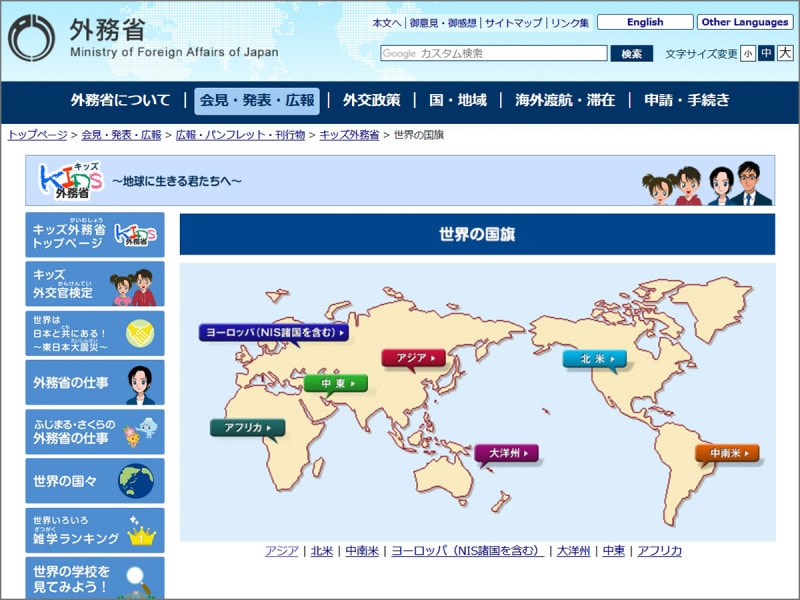Viewport: 800px width, 600px height.
Task: Switch to the English site
Action: click(x=645, y=22)
